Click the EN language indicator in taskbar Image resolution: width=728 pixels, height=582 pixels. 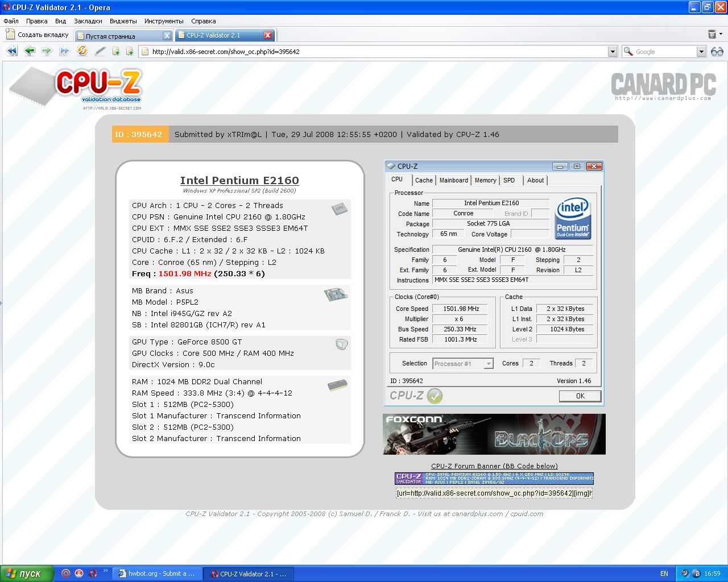click(664, 573)
